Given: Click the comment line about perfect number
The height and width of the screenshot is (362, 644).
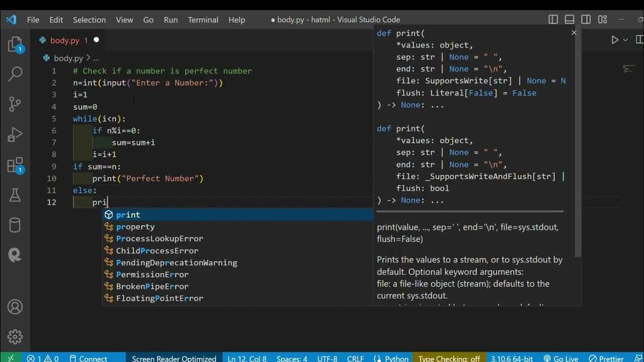Looking at the screenshot, I should [x=163, y=71].
